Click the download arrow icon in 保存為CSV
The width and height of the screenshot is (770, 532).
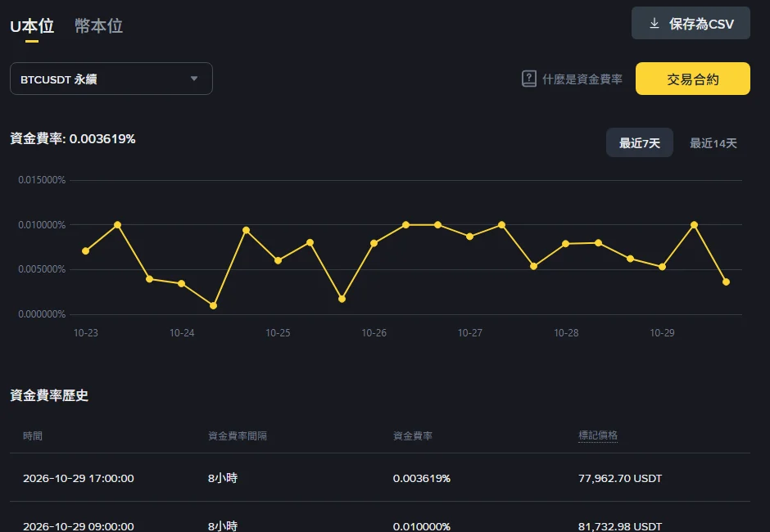click(x=654, y=23)
